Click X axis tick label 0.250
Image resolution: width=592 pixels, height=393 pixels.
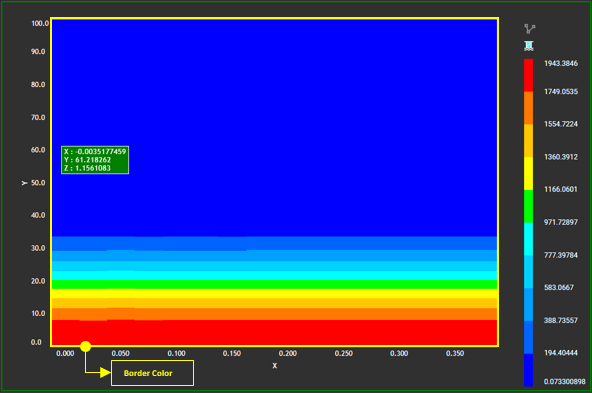click(344, 354)
